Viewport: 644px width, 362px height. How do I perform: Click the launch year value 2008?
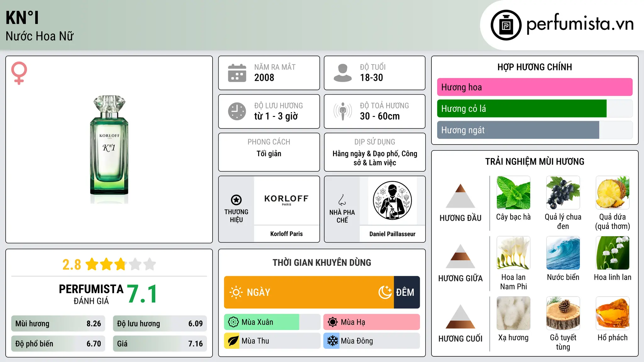coord(264,78)
